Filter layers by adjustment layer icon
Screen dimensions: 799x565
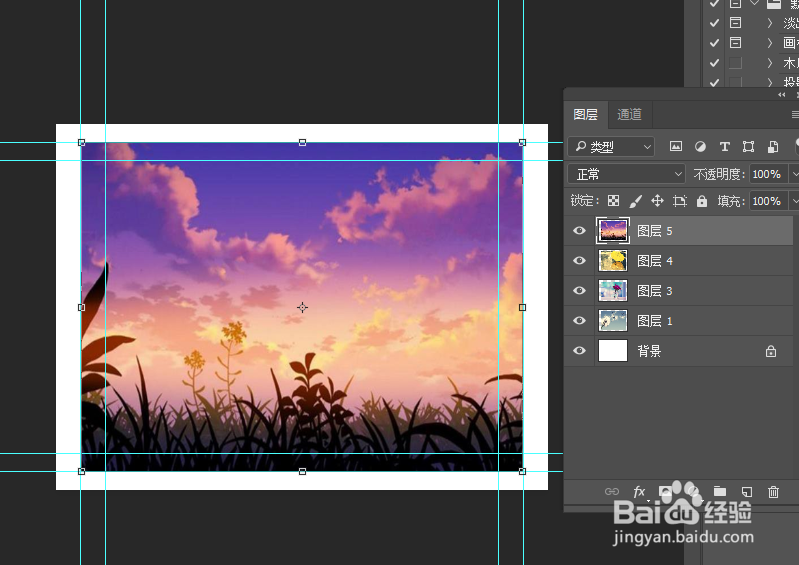pyautogui.click(x=701, y=147)
